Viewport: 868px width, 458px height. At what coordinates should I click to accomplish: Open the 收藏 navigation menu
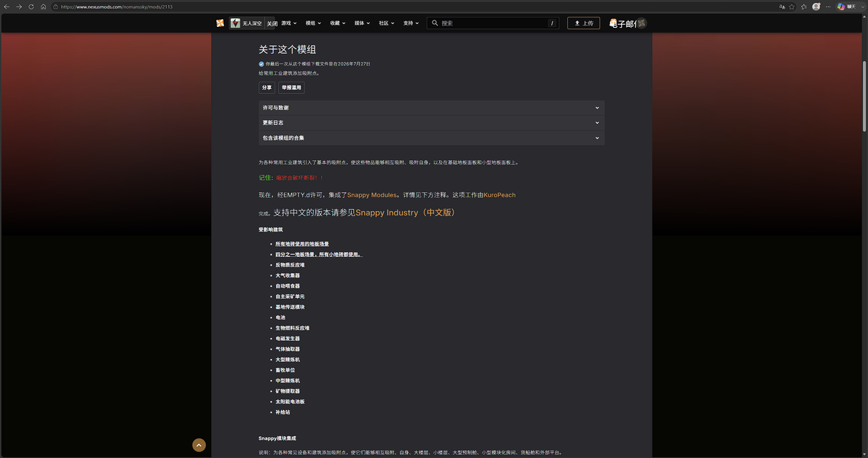coord(338,23)
